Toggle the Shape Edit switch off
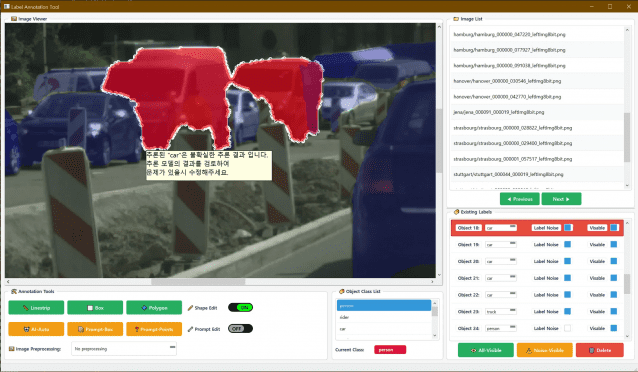Image resolution: width=638 pixels, height=372 pixels. 240,307
